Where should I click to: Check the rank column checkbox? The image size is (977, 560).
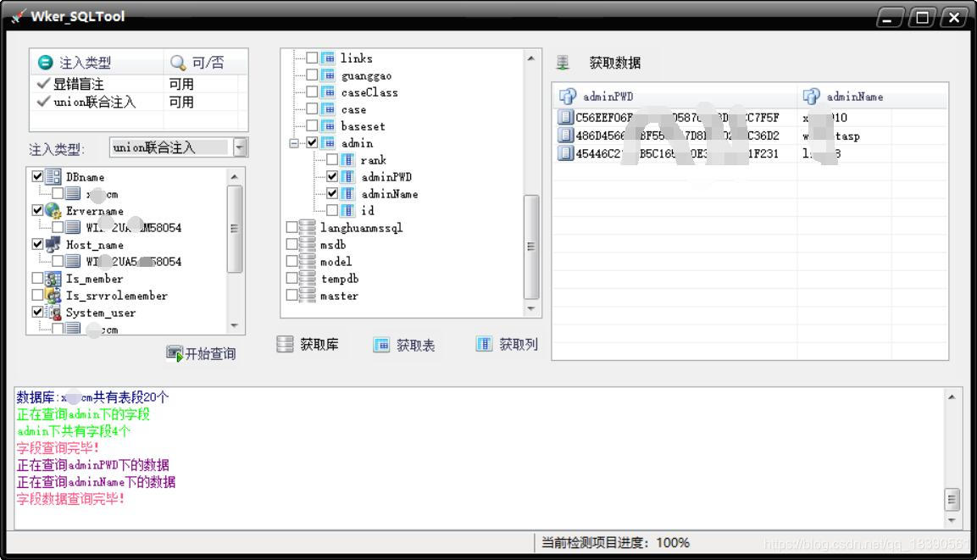tap(332, 159)
